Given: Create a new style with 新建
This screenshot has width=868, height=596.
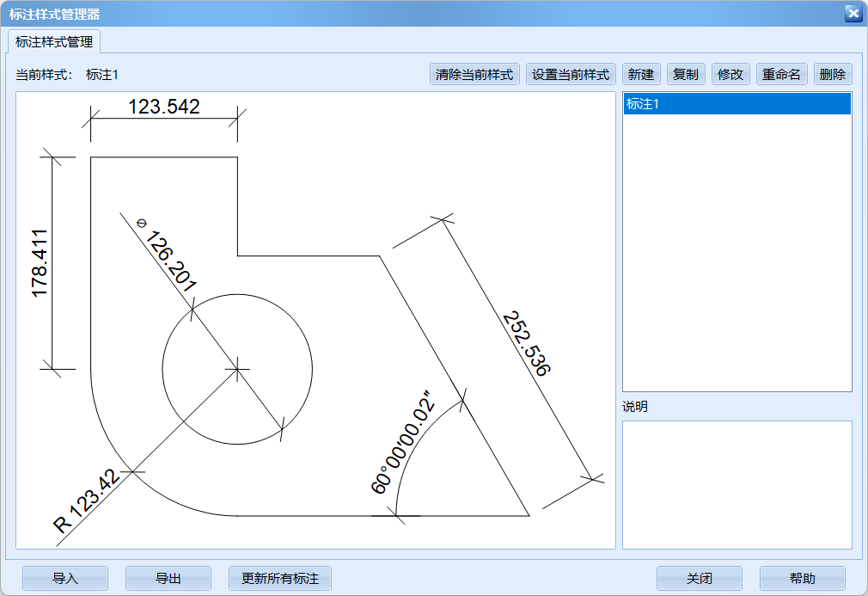Looking at the screenshot, I should point(641,75).
